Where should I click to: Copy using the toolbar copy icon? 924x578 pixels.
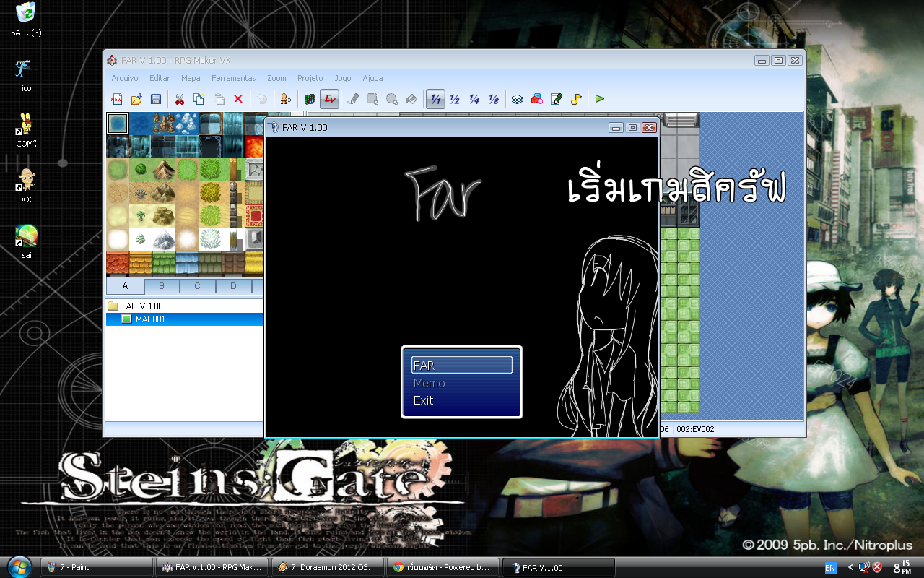pos(199,99)
